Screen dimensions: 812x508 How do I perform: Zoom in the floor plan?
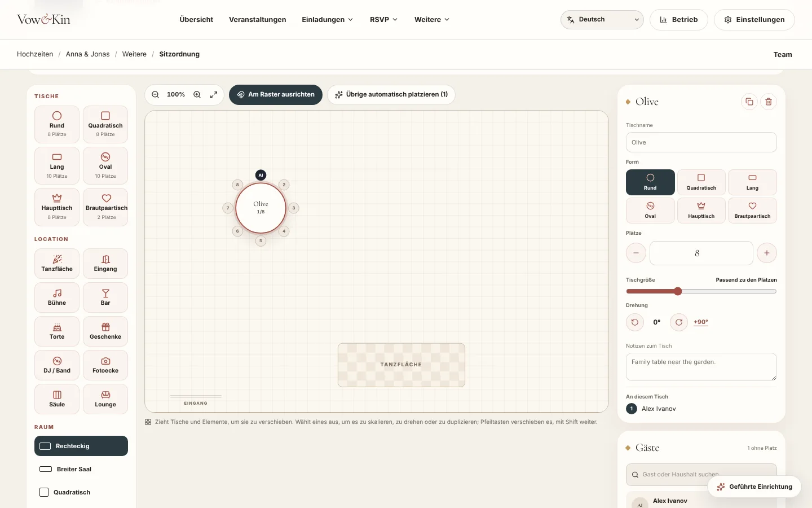197,95
